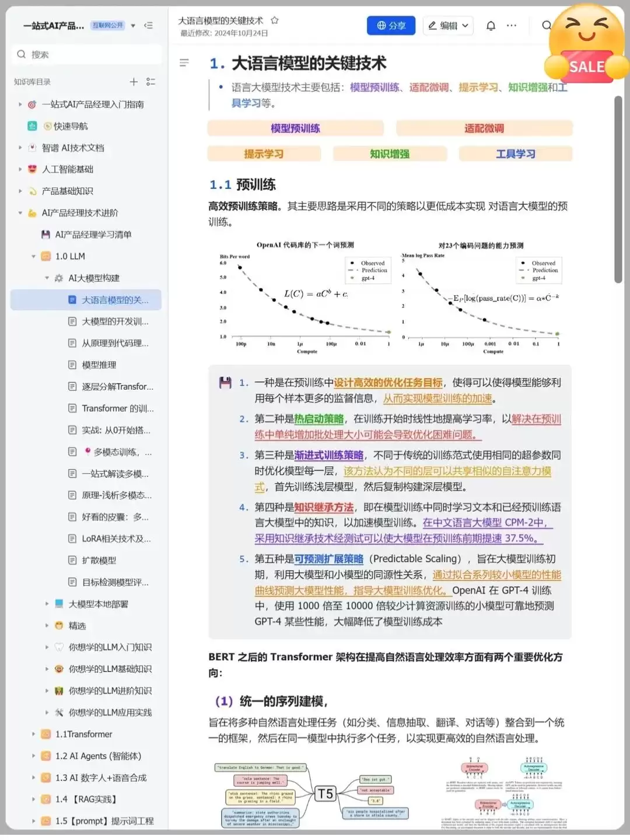Screen dimensions: 630x840
Task: Click the vertical document scrollbar
Action: coord(618,190)
